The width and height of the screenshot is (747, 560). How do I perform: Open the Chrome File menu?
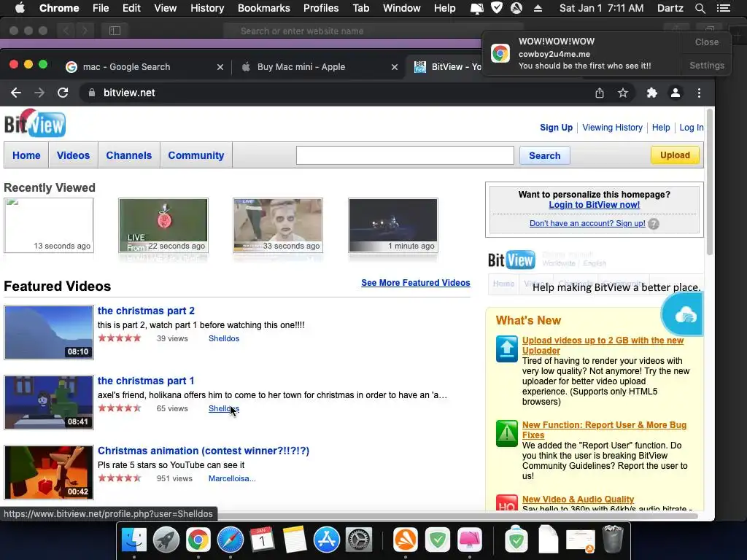(x=101, y=8)
